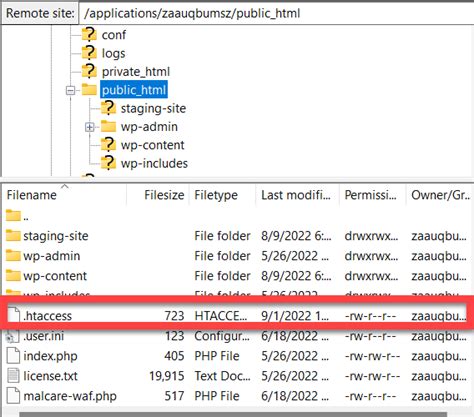Click the malcare-waf.php file icon

click(13, 396)
